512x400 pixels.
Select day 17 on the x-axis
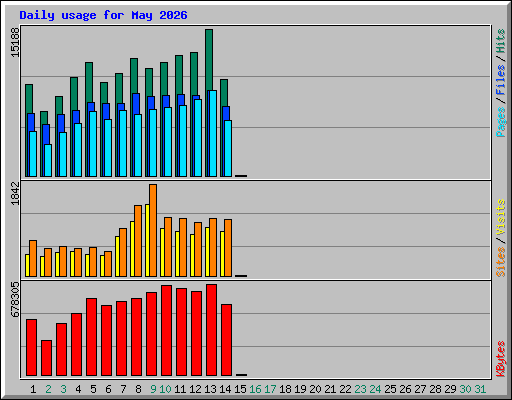(x=270, y=389)
